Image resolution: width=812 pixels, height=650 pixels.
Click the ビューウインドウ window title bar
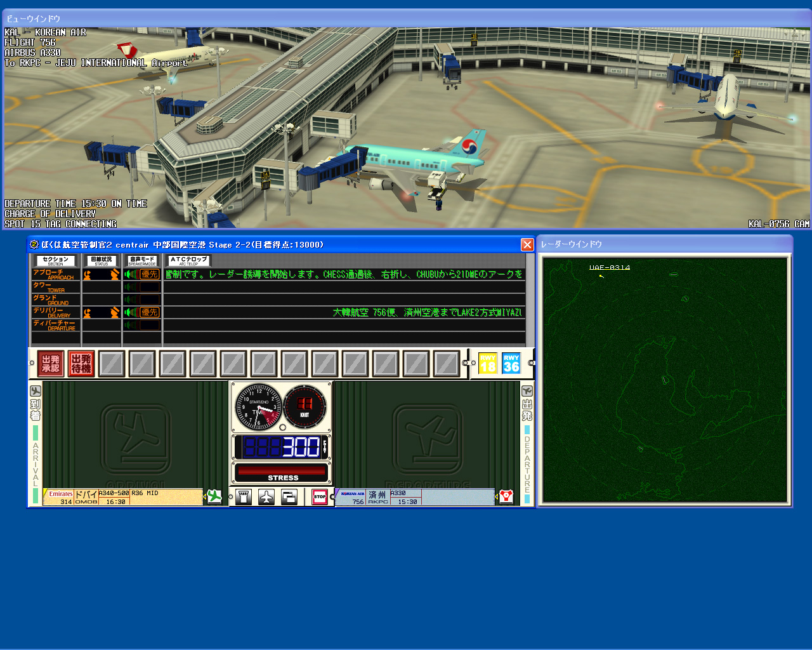click(407, 18)
